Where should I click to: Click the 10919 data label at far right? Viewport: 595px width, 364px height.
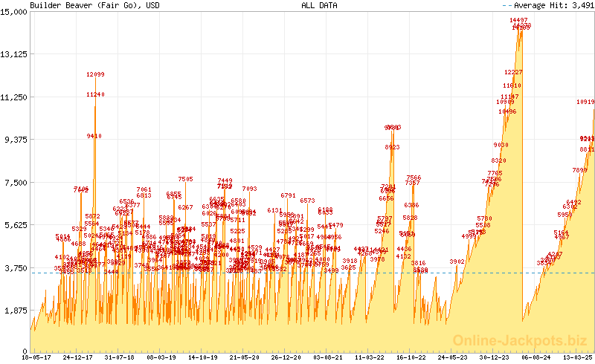tap(585, 102)
